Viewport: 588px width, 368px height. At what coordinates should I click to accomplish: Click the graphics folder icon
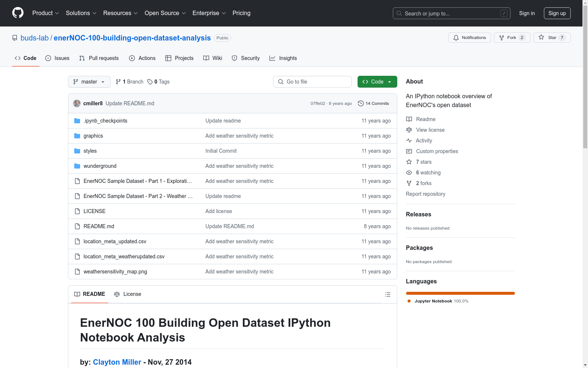(77, 136)
